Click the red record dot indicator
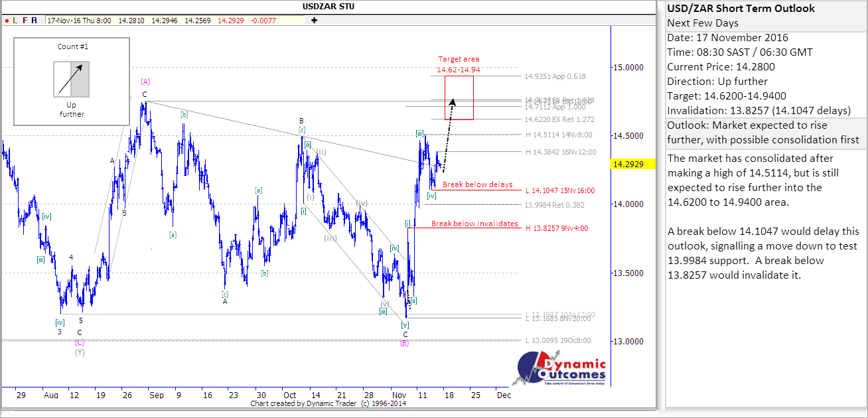 (x=6, y=21)
